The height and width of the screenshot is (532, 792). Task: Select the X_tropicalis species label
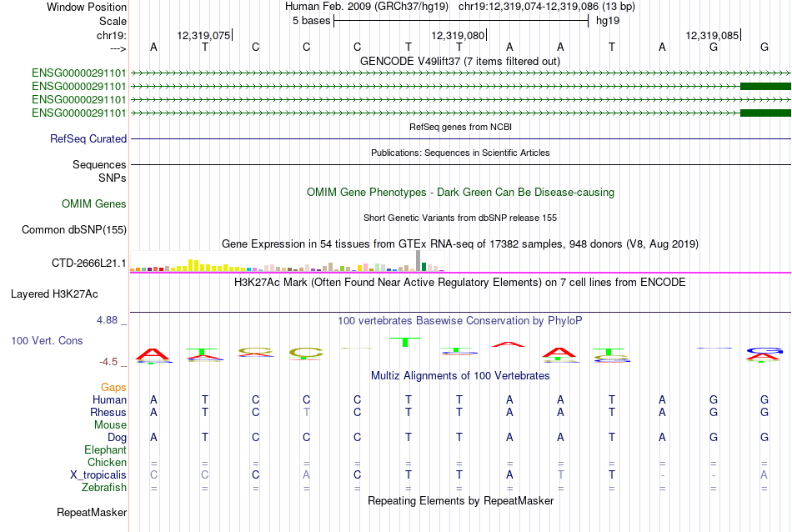click(98, 475)
